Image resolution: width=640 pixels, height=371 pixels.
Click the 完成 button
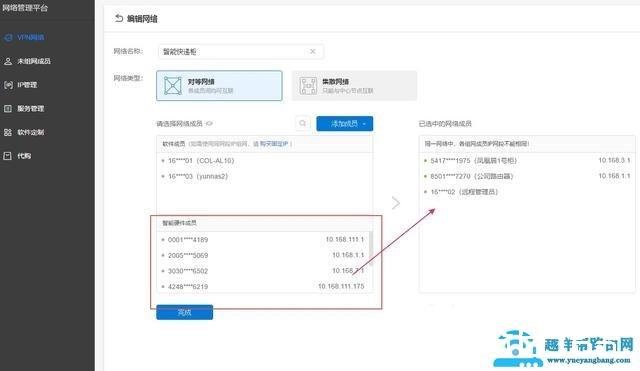pos(184,313)
